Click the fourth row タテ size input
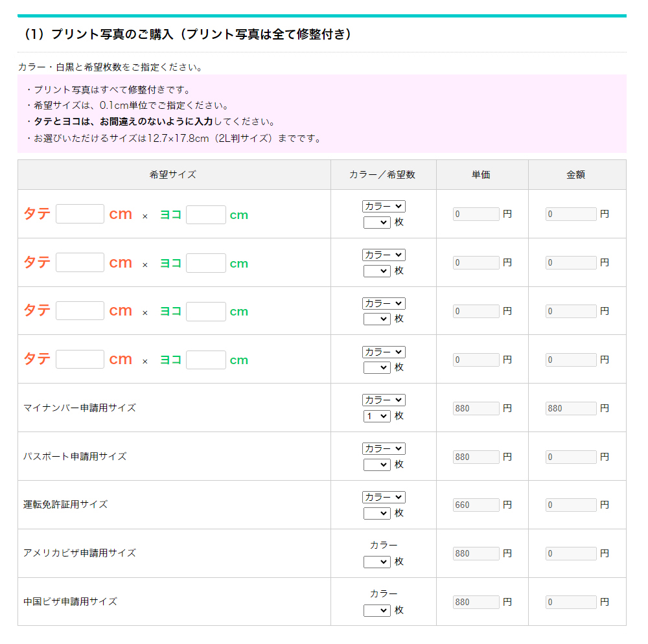Viewport: 648px width, 644px height. (x=80, y=360)
